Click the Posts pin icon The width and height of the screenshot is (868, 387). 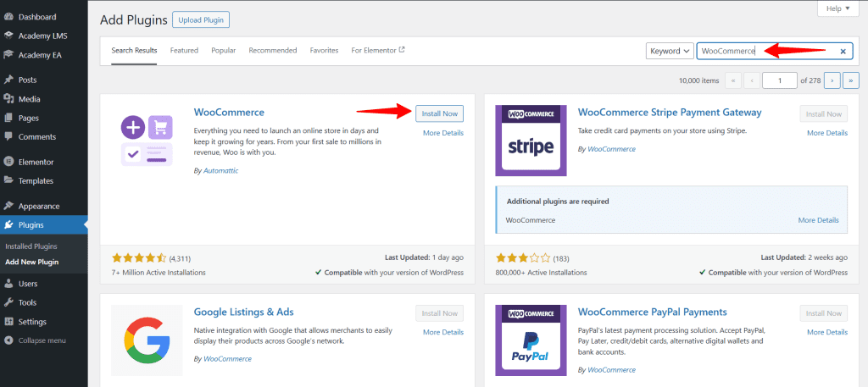pyautogui.click(x=8, y=80)
